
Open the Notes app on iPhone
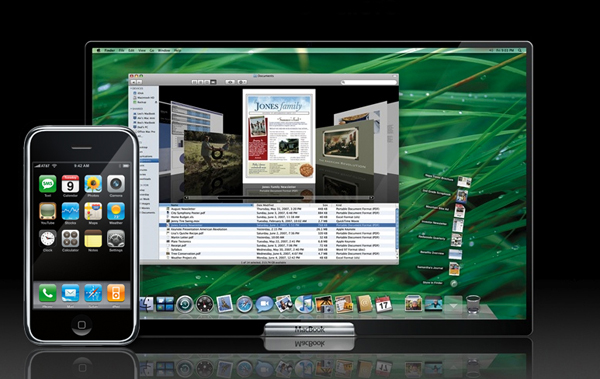point(93,239)
